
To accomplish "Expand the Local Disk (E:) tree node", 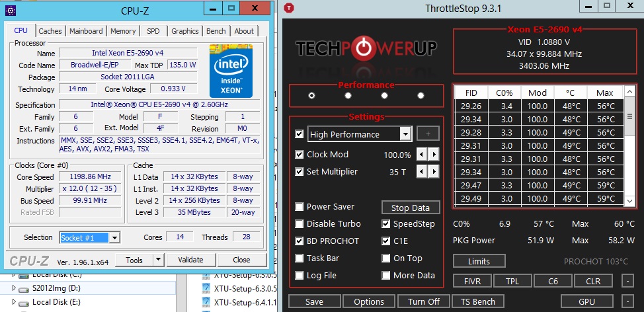I will click(x=13, y=302).
